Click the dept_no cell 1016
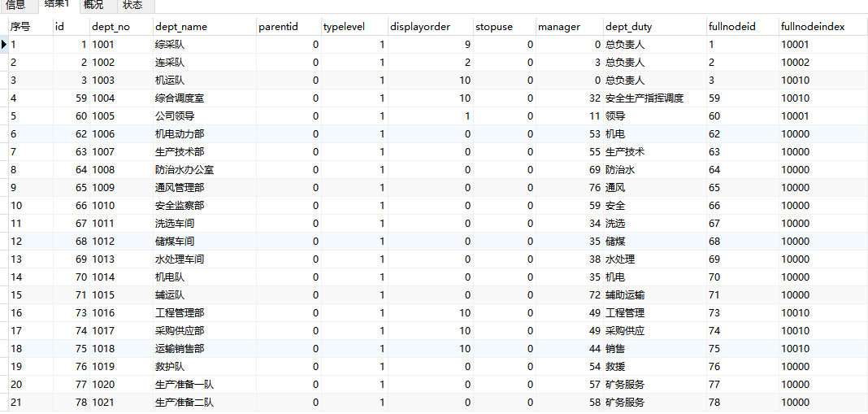 click(x=121, y=313)
